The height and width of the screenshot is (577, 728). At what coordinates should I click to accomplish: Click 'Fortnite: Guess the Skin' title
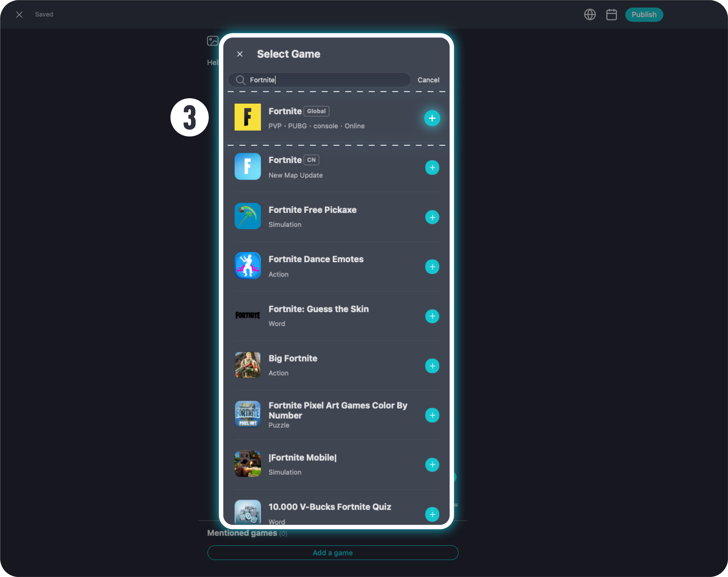[318, 309]
